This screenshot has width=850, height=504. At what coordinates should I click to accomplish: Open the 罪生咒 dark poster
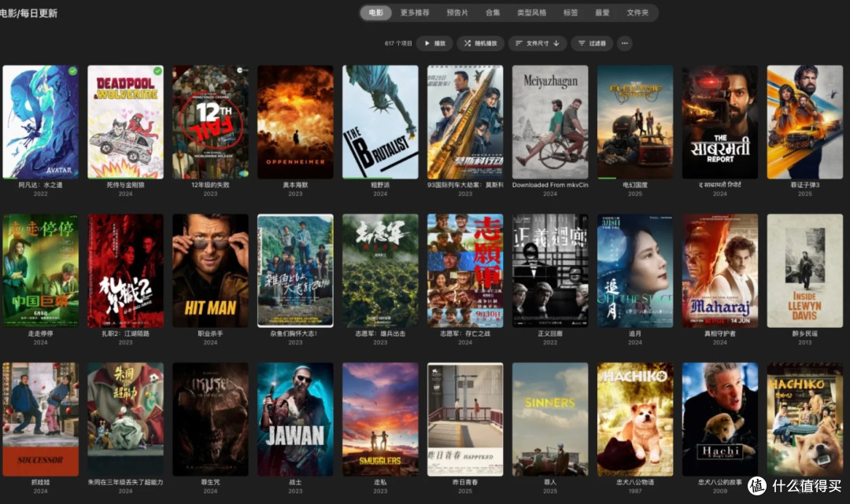pos(210,420)
